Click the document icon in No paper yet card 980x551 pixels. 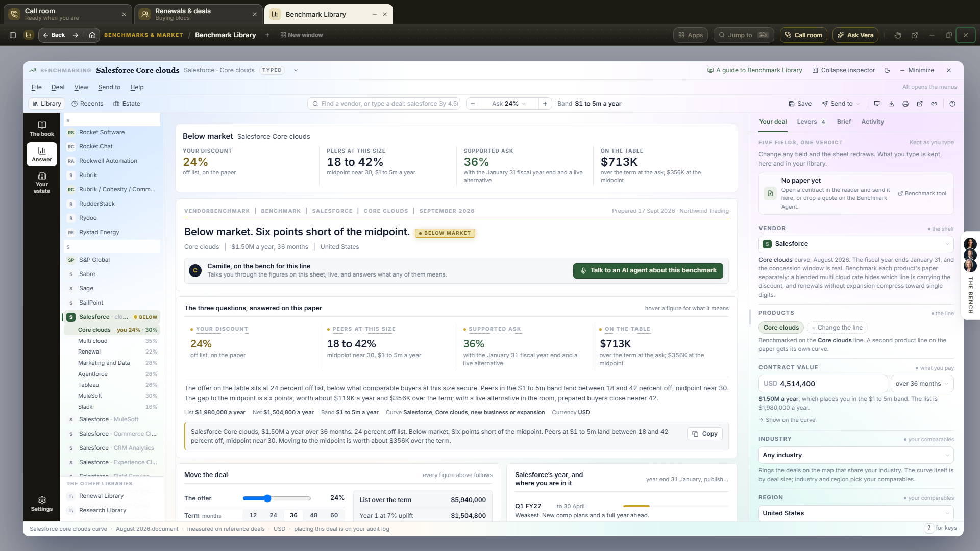770,193
